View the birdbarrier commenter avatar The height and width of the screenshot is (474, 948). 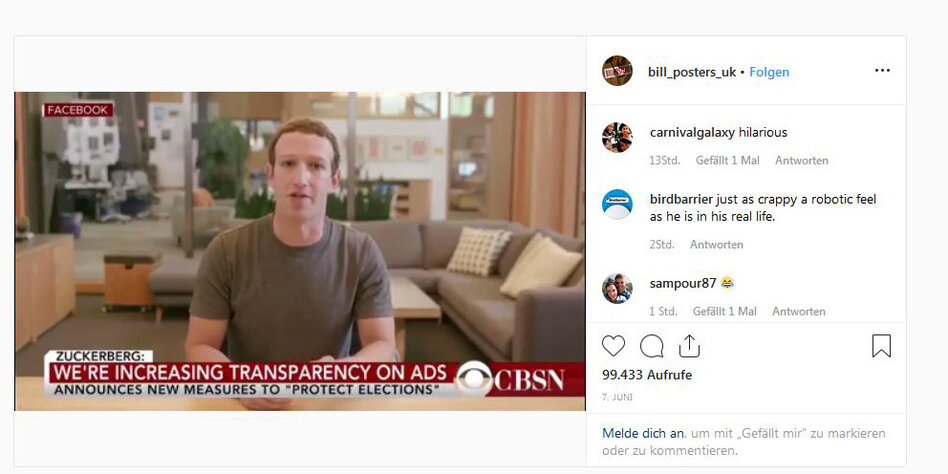(x=617, y=204)
